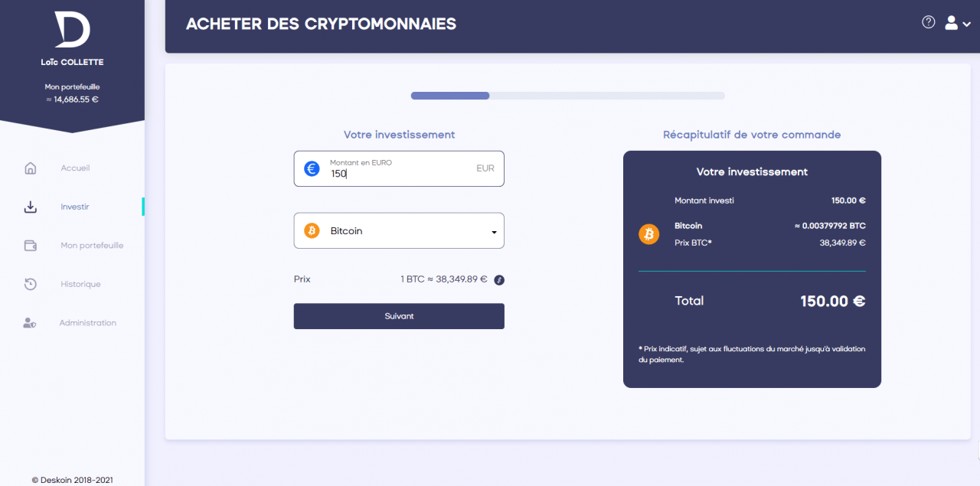Switch to the Investir section
The width and height of the screenshot is (980, 486).
pyautogui.click(x=74, y=207)
